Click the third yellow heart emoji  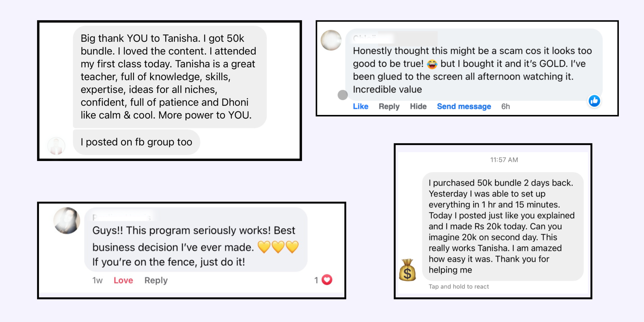coord(292,247)
